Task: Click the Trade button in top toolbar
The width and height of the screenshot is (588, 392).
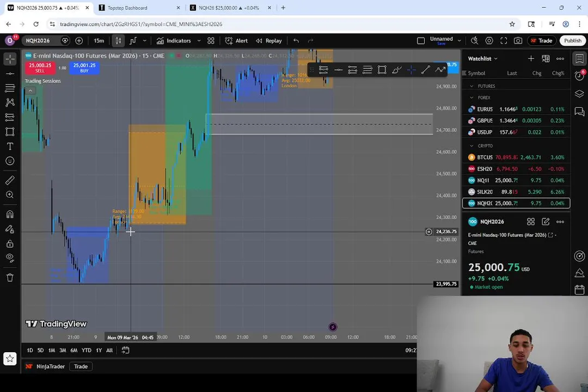Action: (x=542, y=40)
